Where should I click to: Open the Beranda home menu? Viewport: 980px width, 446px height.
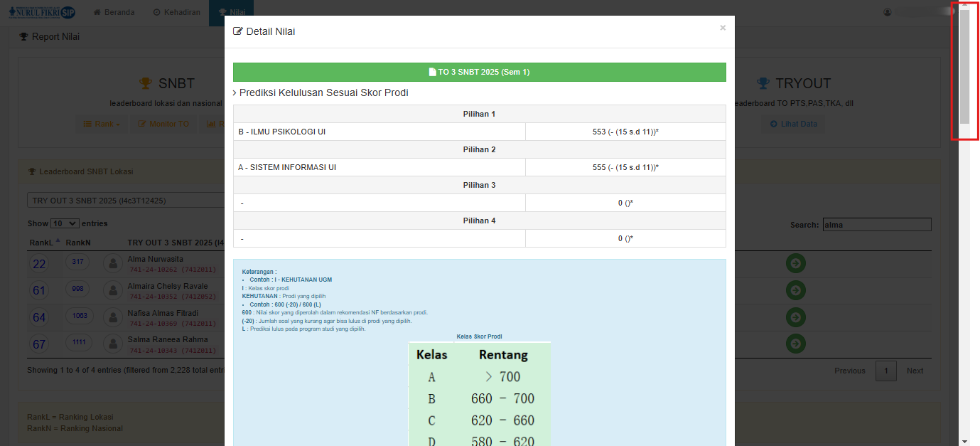[x=114, y=12]
